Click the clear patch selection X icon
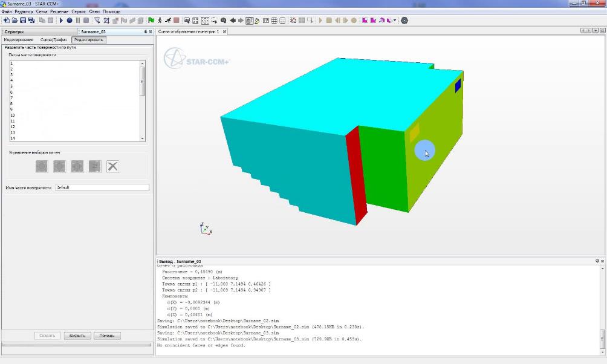The image size is (607, 364). 112,166
